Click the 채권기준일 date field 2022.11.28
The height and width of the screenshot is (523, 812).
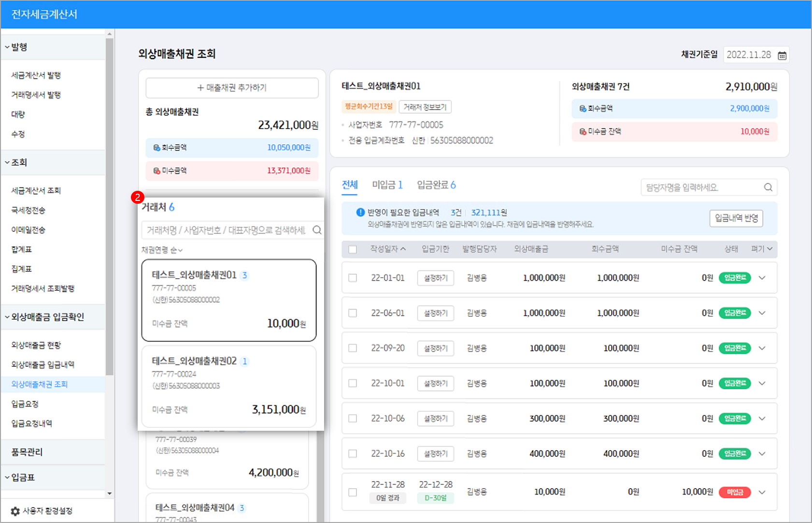756,55
